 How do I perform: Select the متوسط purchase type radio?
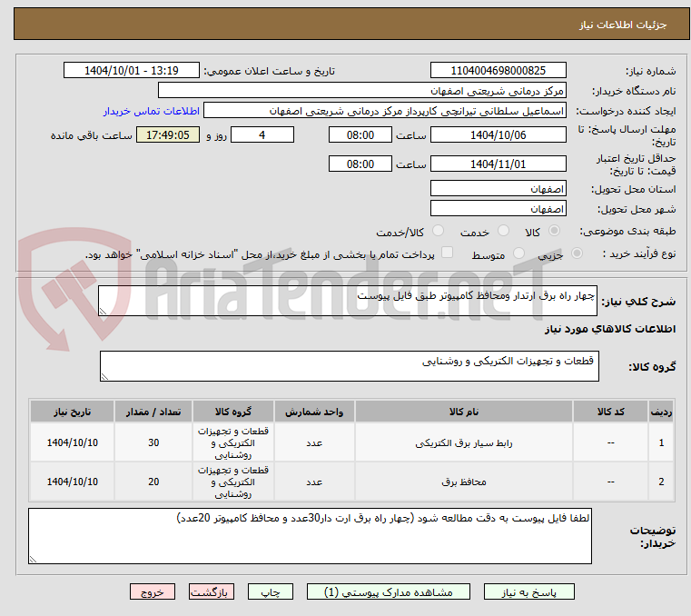(519, 253)
